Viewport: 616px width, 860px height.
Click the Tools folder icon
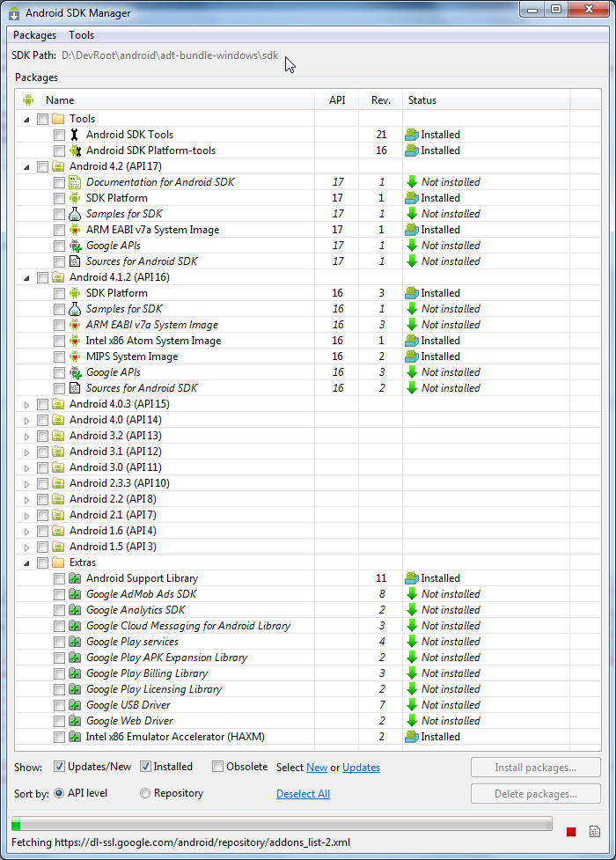click(58, 119)
